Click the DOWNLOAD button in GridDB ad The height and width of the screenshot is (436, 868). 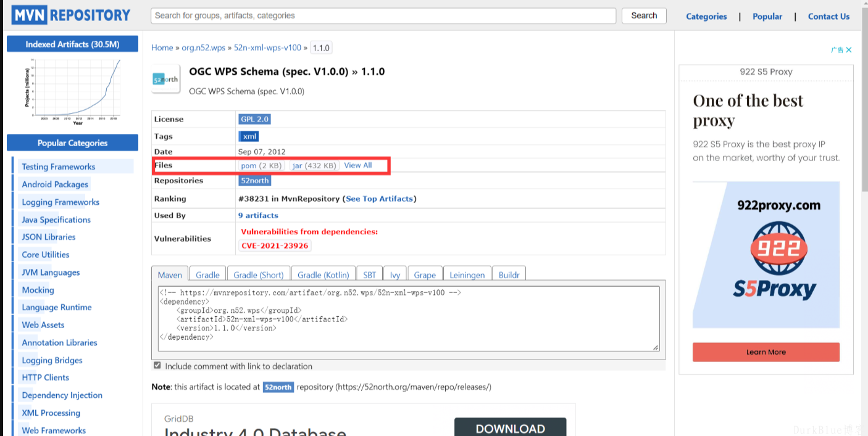tap(510, 427)
